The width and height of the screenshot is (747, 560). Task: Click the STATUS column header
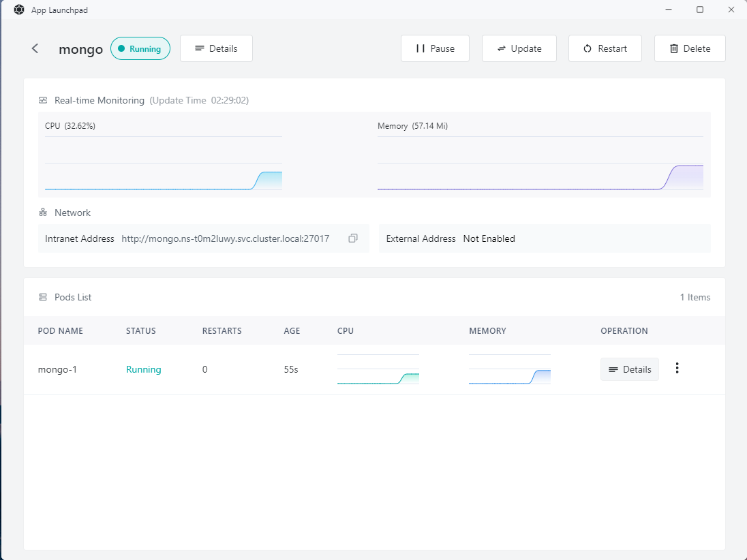point(141,331)
